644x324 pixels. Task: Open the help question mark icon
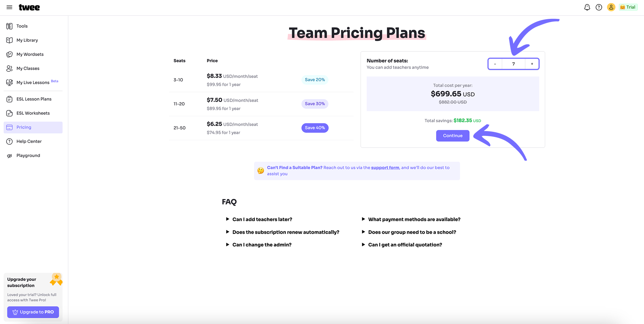599,7
